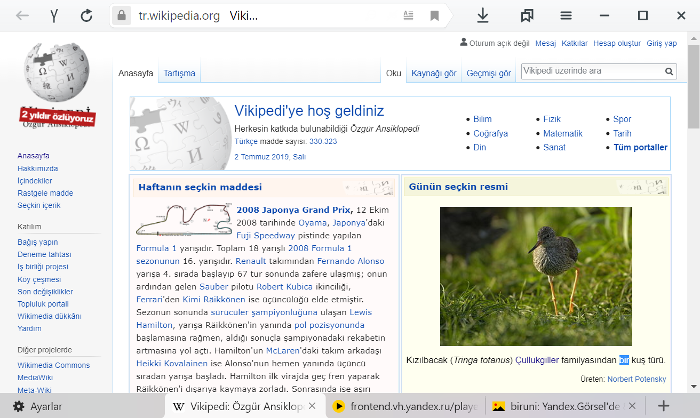Reload the current page
Viewport: 700px width, 418px height.
[86, 16]
